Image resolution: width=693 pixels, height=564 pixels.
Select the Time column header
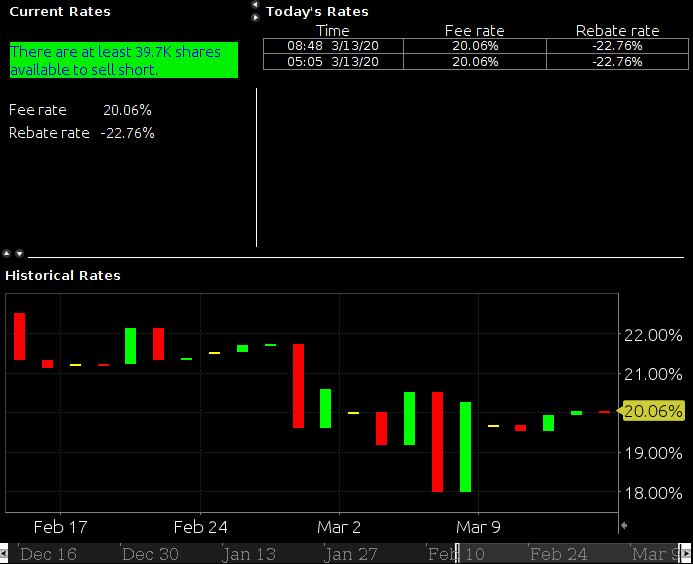[332, 30]
